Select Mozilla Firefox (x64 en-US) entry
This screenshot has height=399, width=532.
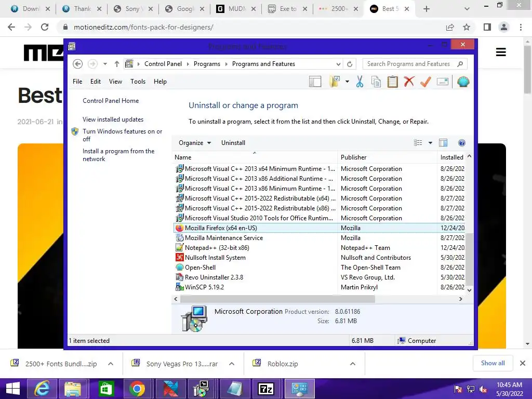click(319, 228)
